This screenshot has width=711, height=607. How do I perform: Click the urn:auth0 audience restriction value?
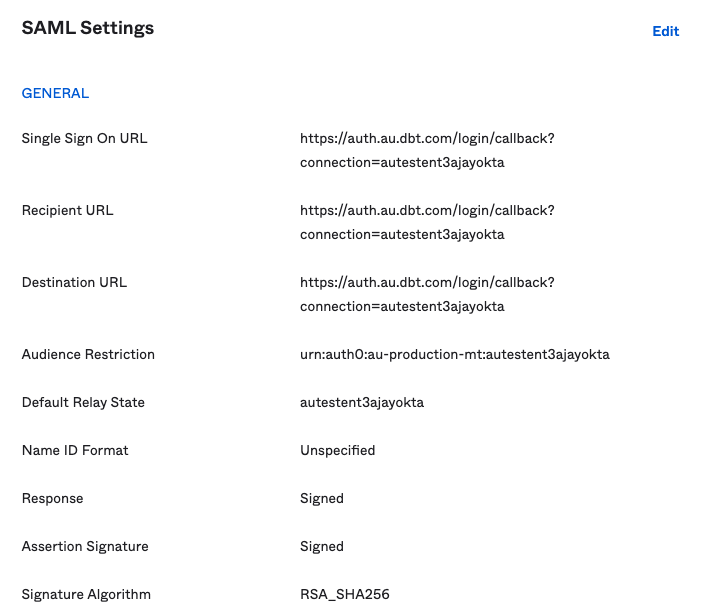[x=454, y=354]
